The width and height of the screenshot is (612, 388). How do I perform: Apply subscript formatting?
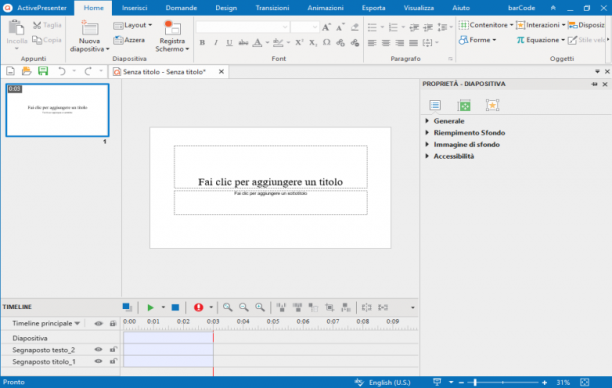(313, 43)
